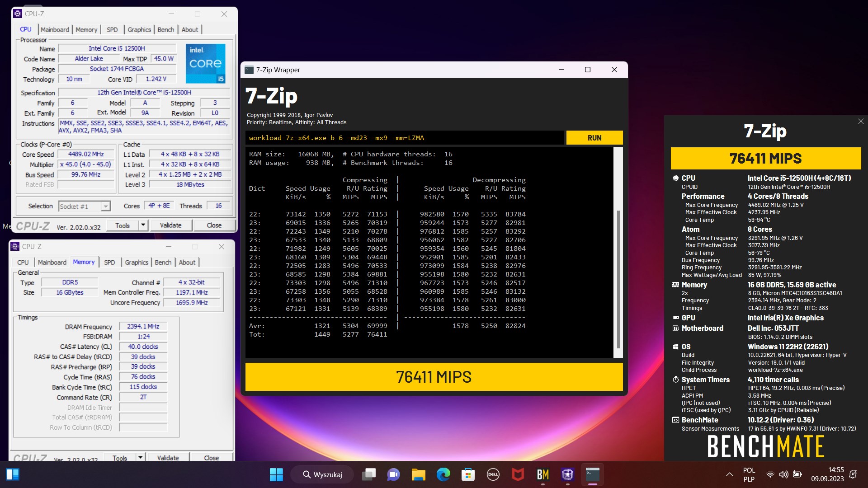Open the SPD tab in the top CPU-Z window
The height and width of the screenshot is (488, 868).
112,30
